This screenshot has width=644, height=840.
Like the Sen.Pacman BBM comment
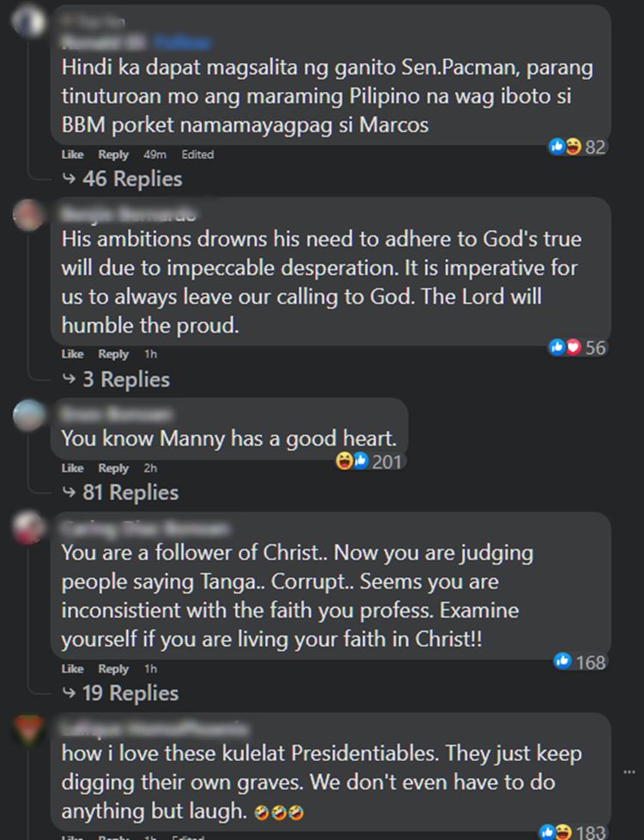72,155
